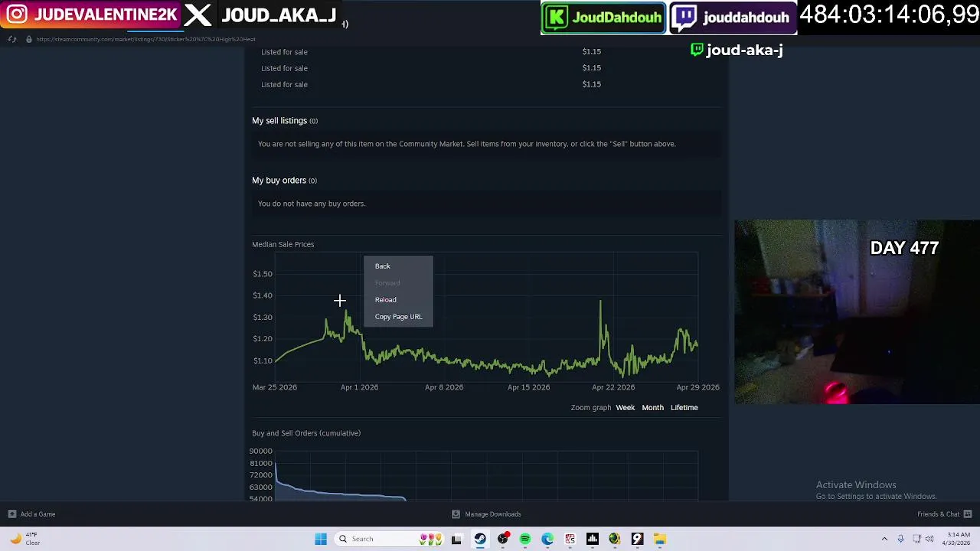Open the black bar-chart taskbar app
This screenshot has width=980, height=551.
pyautogui.click(x=593, y=539)
